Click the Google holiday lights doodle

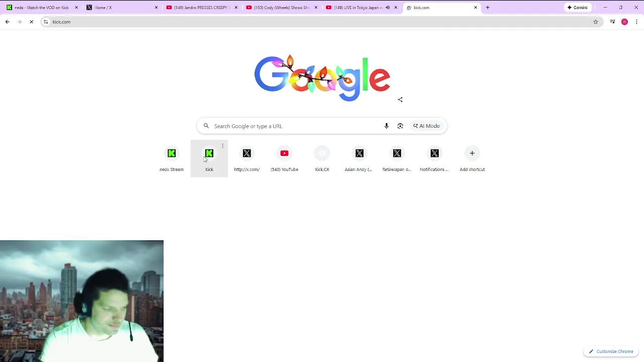(322, 78)
